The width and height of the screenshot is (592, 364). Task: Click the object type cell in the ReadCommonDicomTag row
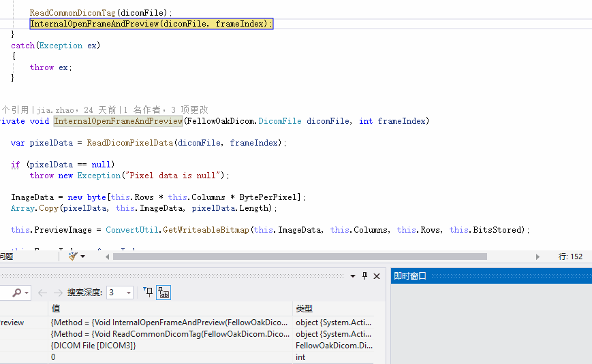pyautogui.click(x=333, y=334)
